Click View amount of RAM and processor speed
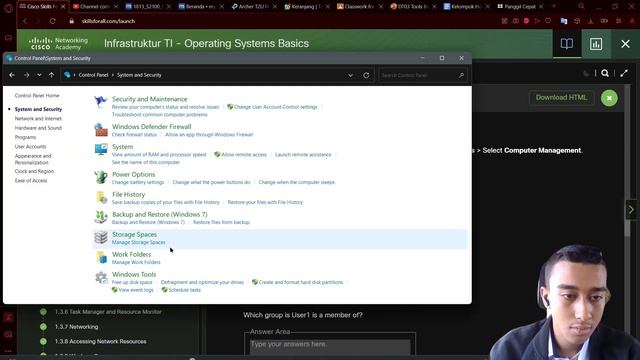The image size is (640, 360). (x=159, y=155)
